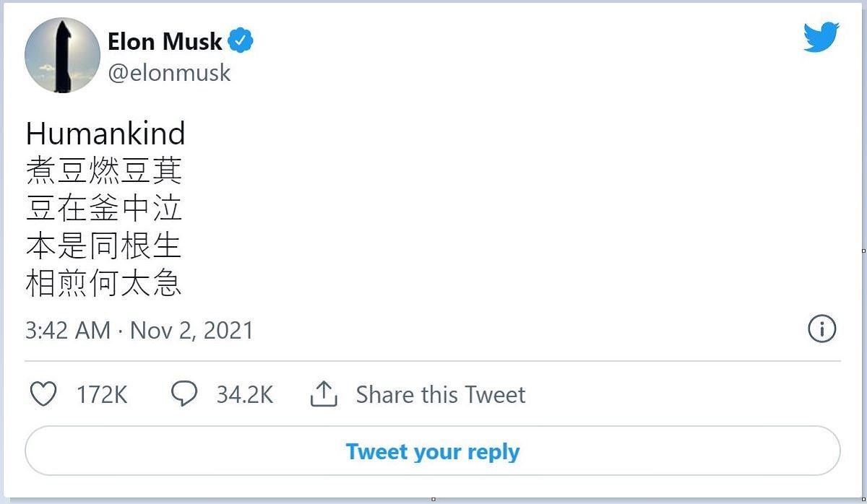Open the tweet info circle icon
This screenshot has height=504, width=867.
coord(821,329)
